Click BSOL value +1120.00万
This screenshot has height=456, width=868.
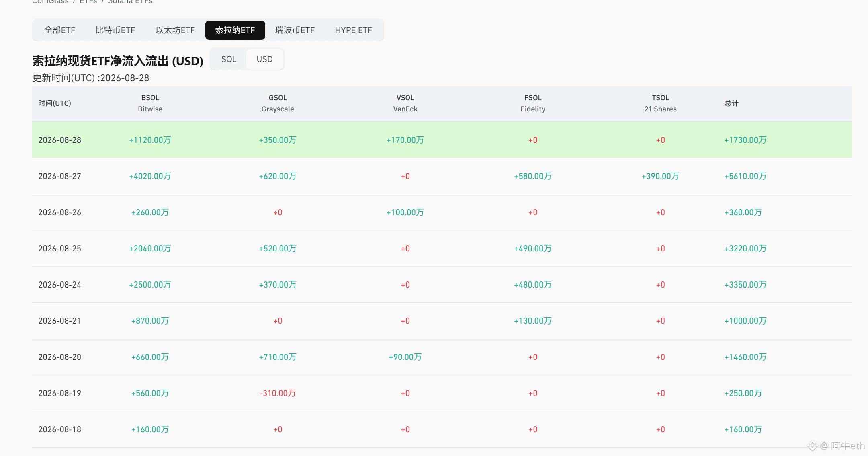(150, 140)
